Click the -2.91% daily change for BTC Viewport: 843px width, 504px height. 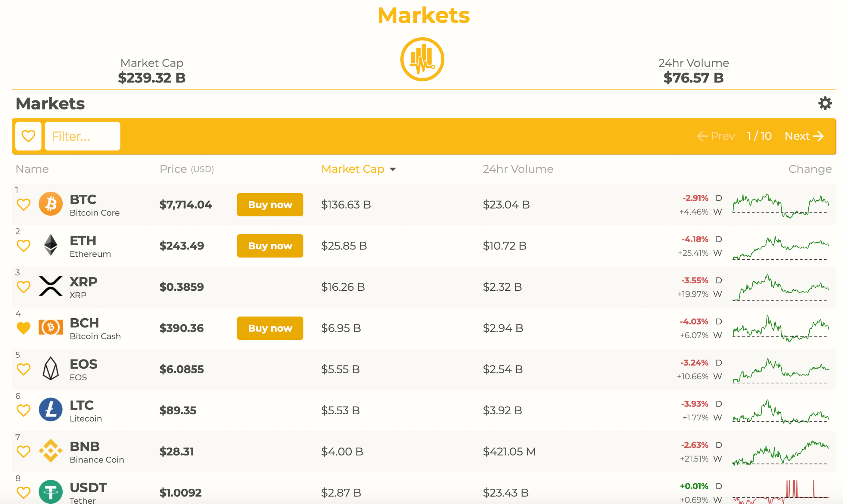pos(695,198)
